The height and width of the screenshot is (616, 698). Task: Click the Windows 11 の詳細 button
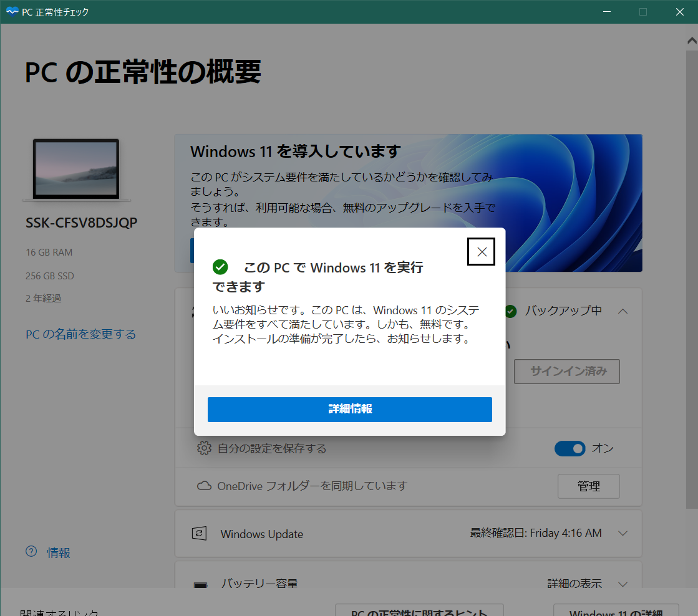[x=616, y=610]
